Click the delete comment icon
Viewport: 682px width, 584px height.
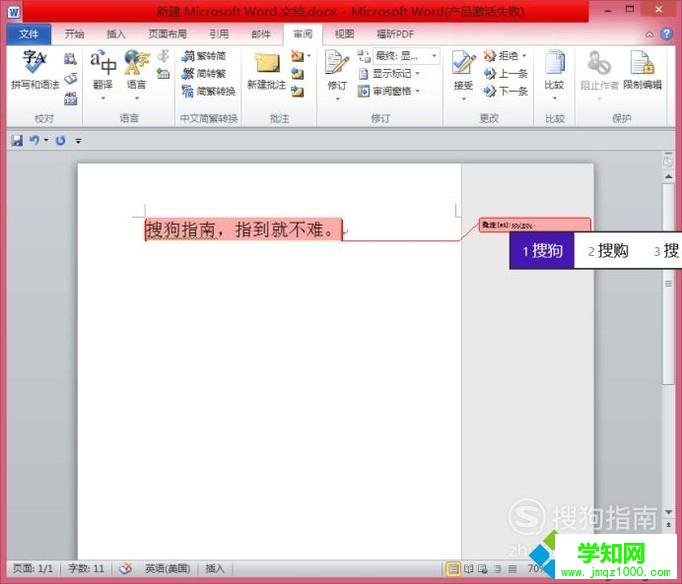[x=297, y=56]
